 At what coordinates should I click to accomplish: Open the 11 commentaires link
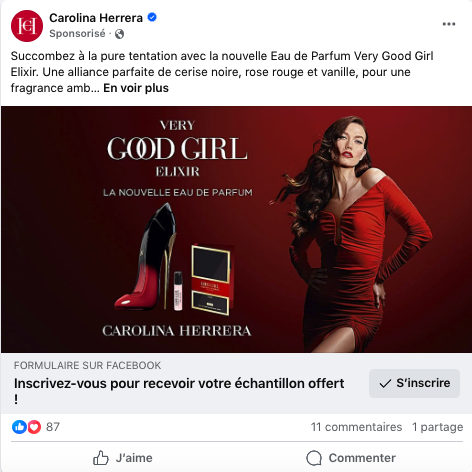[x=356, y=427]
